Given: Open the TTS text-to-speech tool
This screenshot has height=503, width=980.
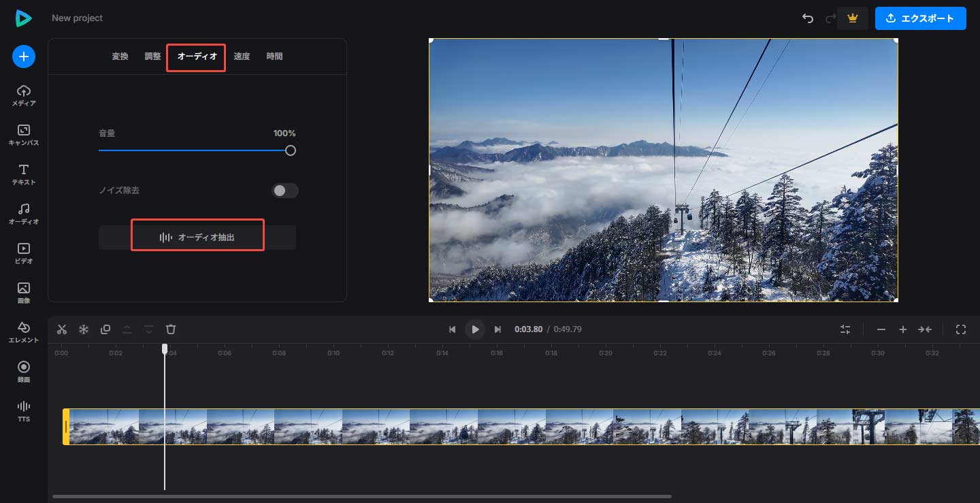Looking at the screenshot, I should [x=24, y=411].
